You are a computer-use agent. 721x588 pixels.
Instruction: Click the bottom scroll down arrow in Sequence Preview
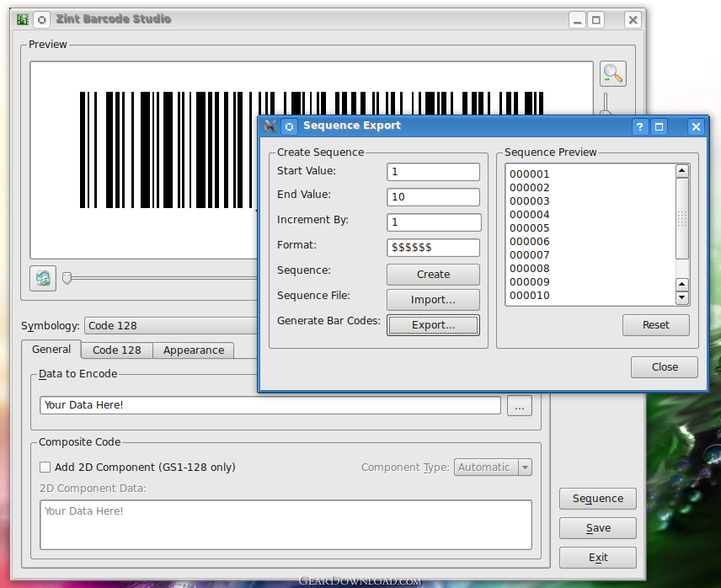[x=682, y=298]
